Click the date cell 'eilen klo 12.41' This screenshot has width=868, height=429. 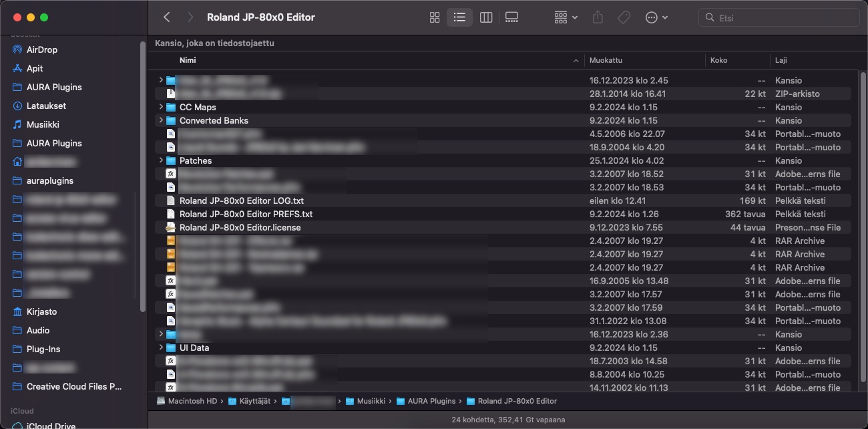[618, 200]
